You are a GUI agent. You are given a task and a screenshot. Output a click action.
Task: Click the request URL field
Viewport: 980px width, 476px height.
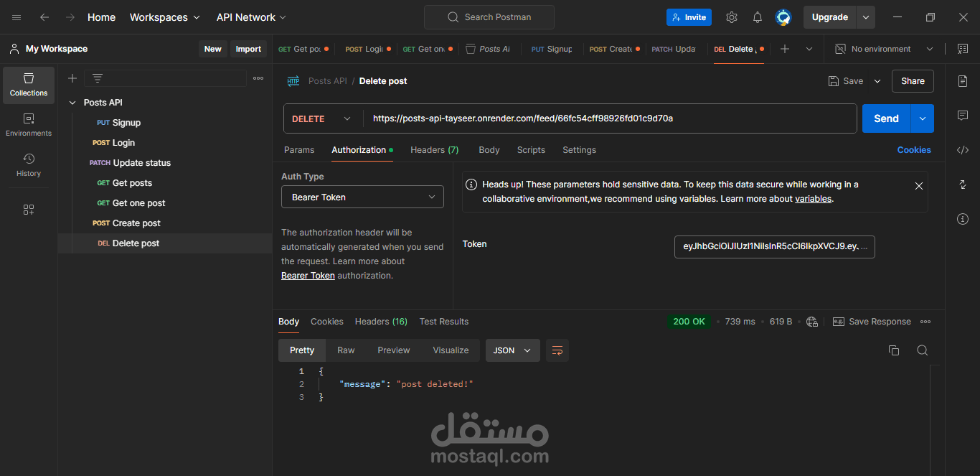pyautogui.click(x=610, y=118)
